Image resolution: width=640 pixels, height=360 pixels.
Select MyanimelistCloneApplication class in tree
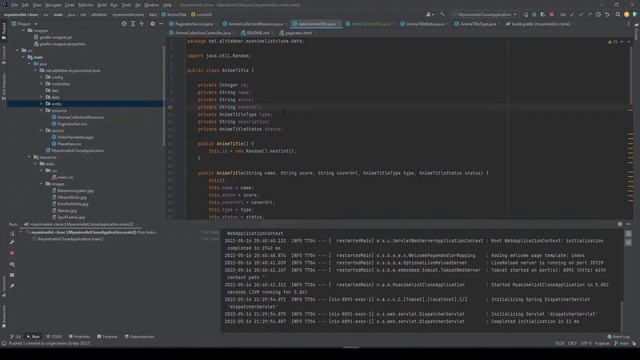(75, 151)
